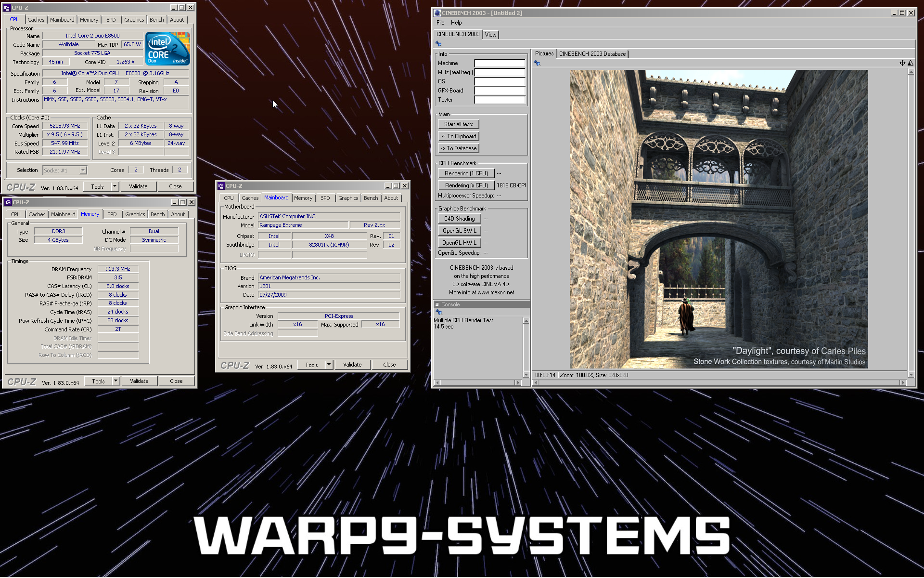Image resolution: width=924 pixels, height=578 pixels.
Task: Open the Help menu in CINEBENCH
Action: [456, 23]
